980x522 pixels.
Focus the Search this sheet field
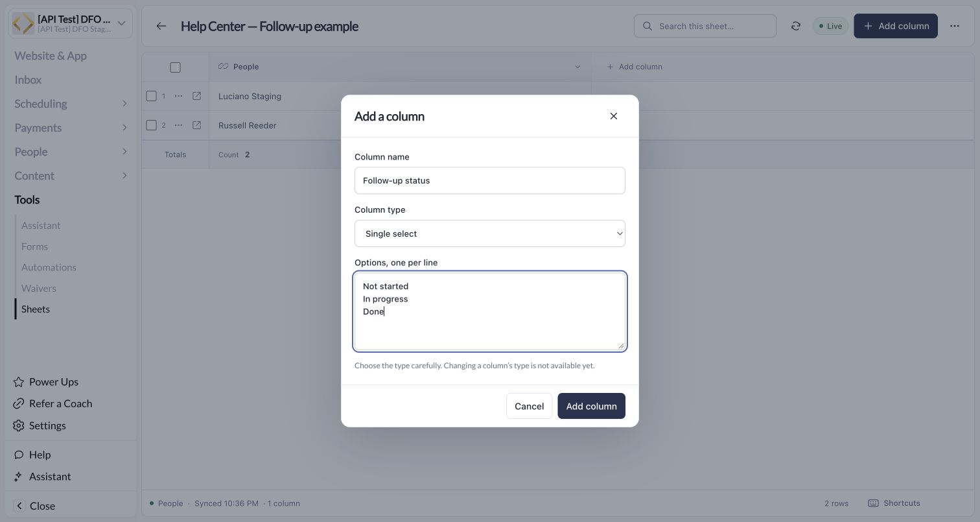pyautogui.click(x=705, y=26)
